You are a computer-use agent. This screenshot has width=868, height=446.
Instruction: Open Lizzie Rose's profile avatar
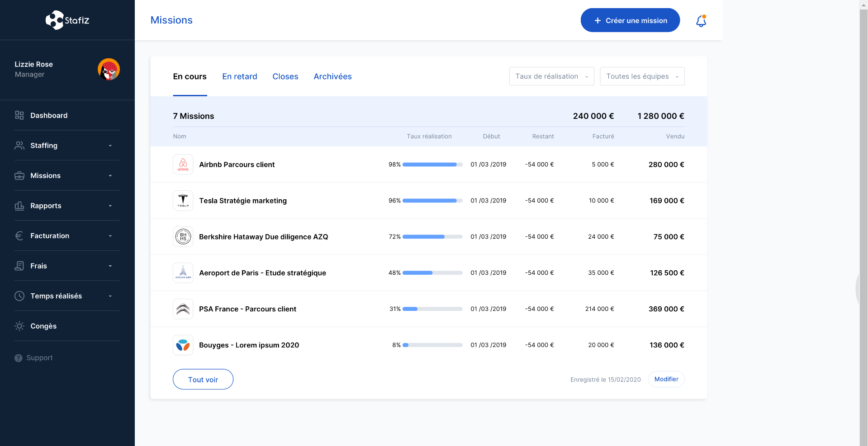[x=109, y=69]
